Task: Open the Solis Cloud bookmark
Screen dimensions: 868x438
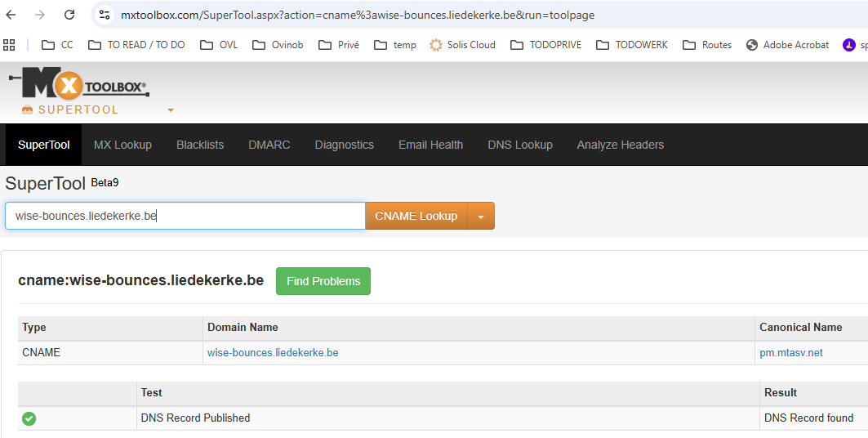Action: click(x=462, y=45)
